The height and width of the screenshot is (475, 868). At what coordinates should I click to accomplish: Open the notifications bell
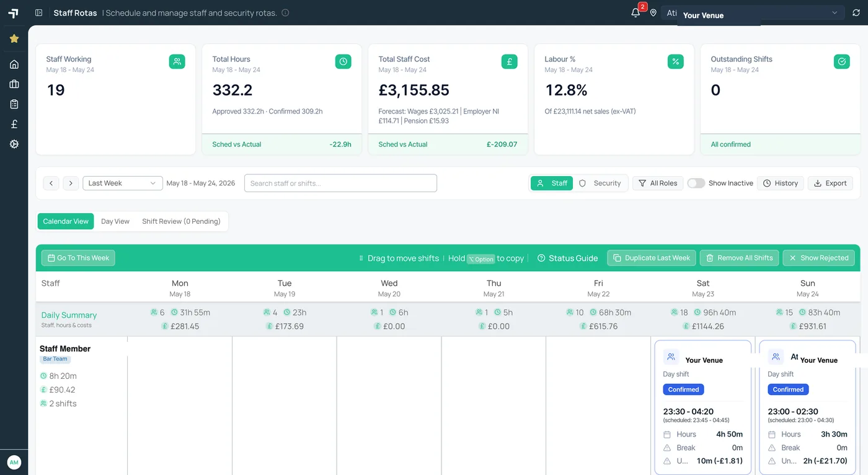coord(635,12)
